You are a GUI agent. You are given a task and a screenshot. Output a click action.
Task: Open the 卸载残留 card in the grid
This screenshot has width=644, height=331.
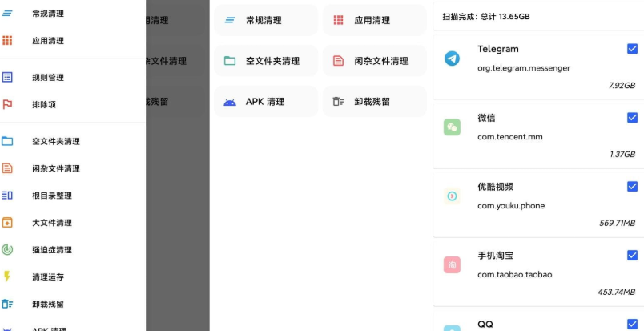click(375, 102)
